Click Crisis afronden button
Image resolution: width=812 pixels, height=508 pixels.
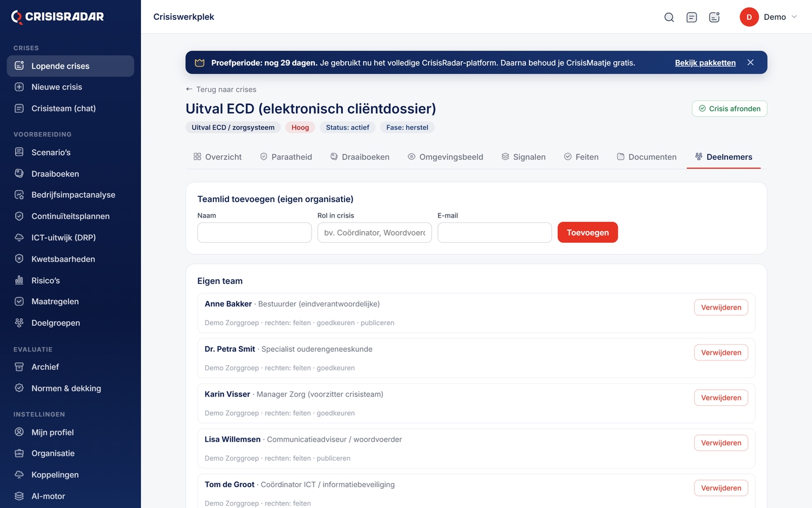(730, 109)
